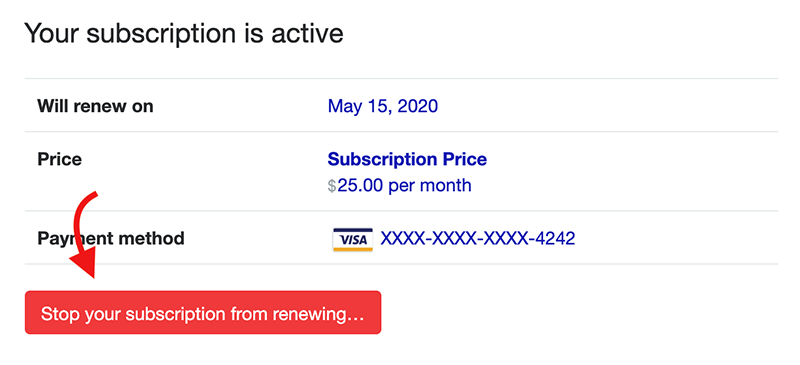
Task: Click the VISA card logo icon
Action: 353,239
